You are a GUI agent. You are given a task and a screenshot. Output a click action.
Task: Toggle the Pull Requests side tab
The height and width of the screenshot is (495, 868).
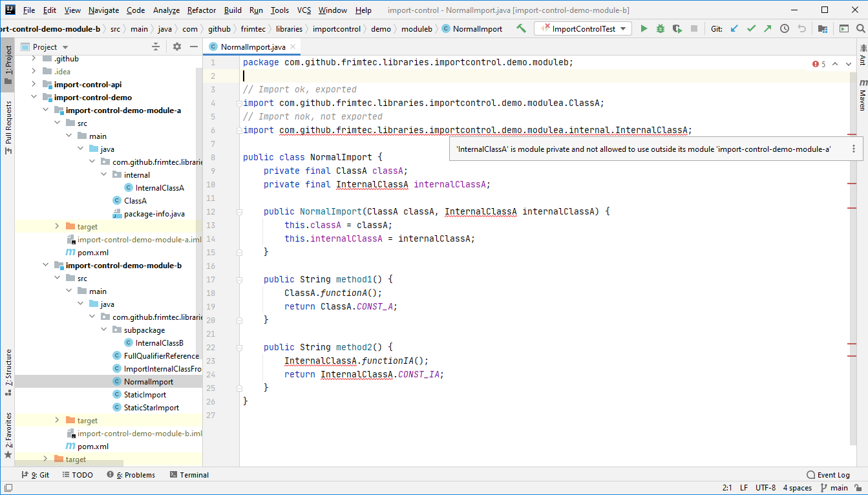8,128
